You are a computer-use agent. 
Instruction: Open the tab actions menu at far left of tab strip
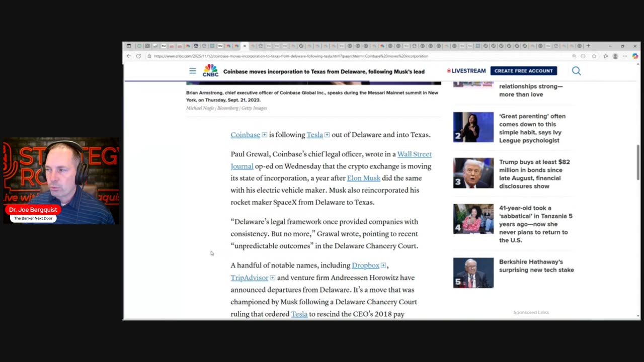(x=129, y=46)
